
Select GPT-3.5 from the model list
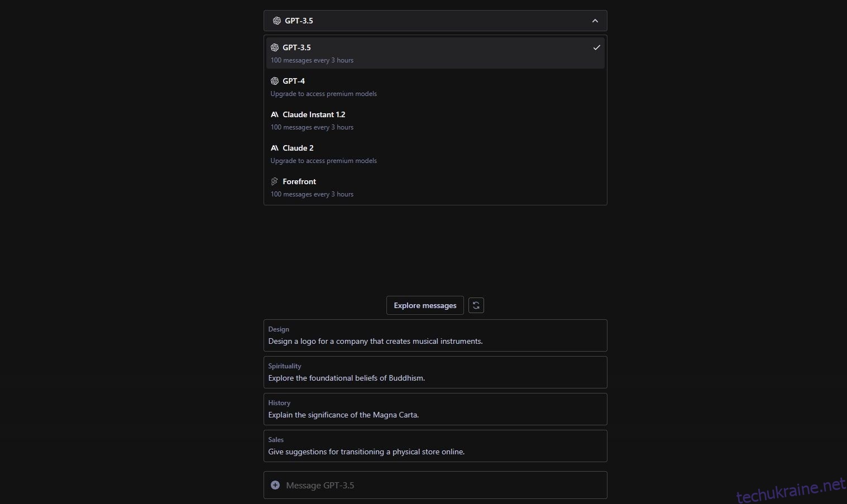(435, 53)
